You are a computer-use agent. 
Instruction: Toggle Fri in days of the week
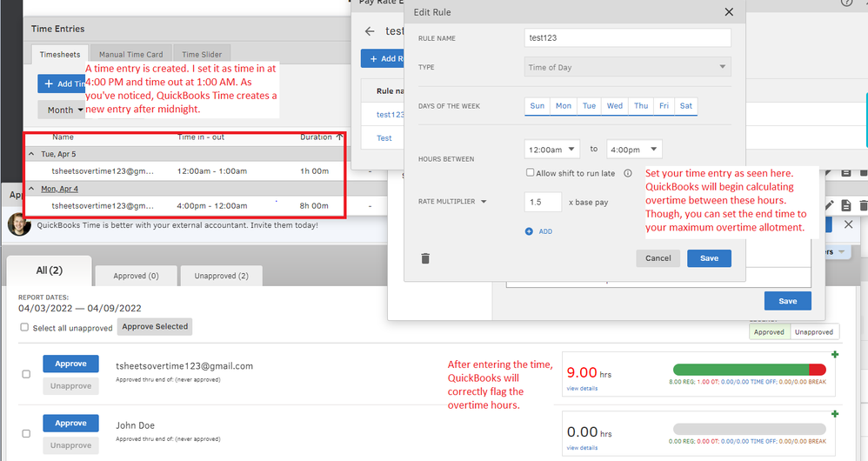[664, 106]
